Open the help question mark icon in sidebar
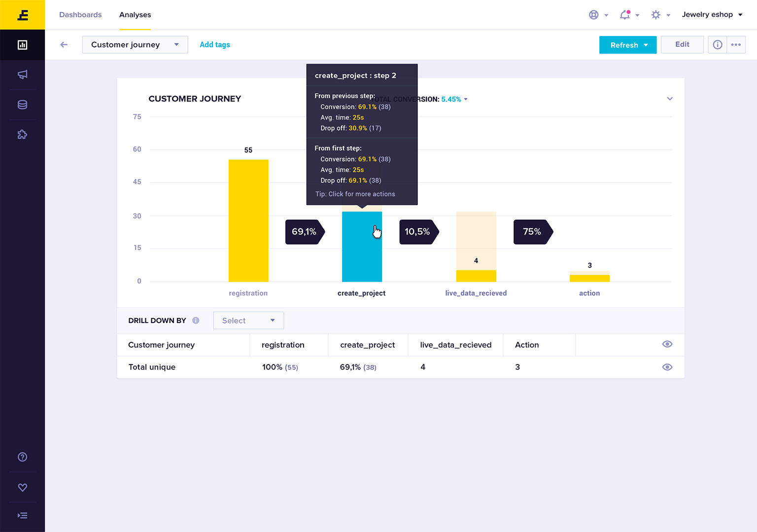Screen dimensions: 757x532 pos(22,457)
